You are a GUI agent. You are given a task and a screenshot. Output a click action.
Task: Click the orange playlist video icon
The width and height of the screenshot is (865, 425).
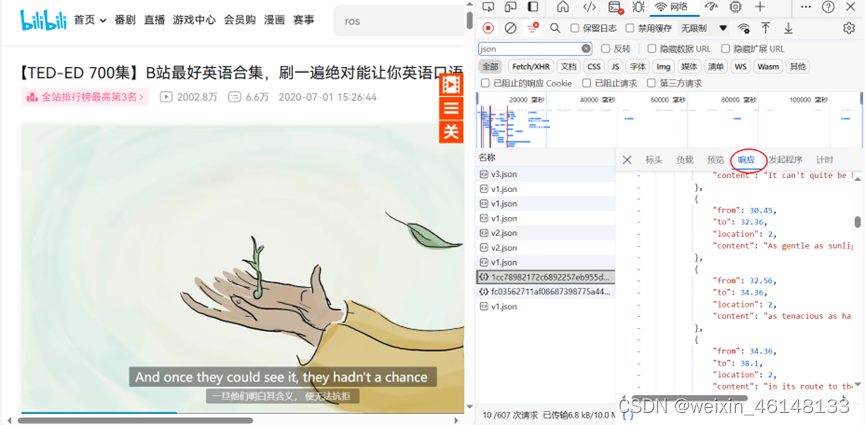pos(451,84)
